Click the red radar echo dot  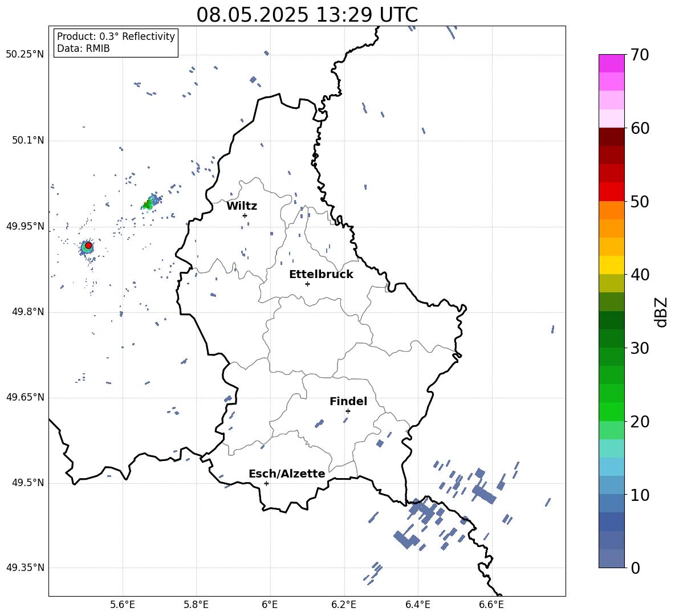(88, 245)
